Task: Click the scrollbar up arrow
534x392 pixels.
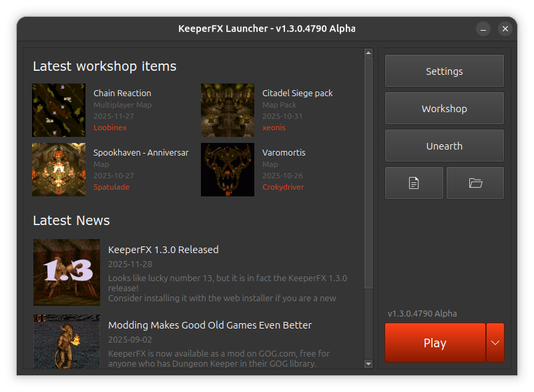Action: (x=368, y=53)
